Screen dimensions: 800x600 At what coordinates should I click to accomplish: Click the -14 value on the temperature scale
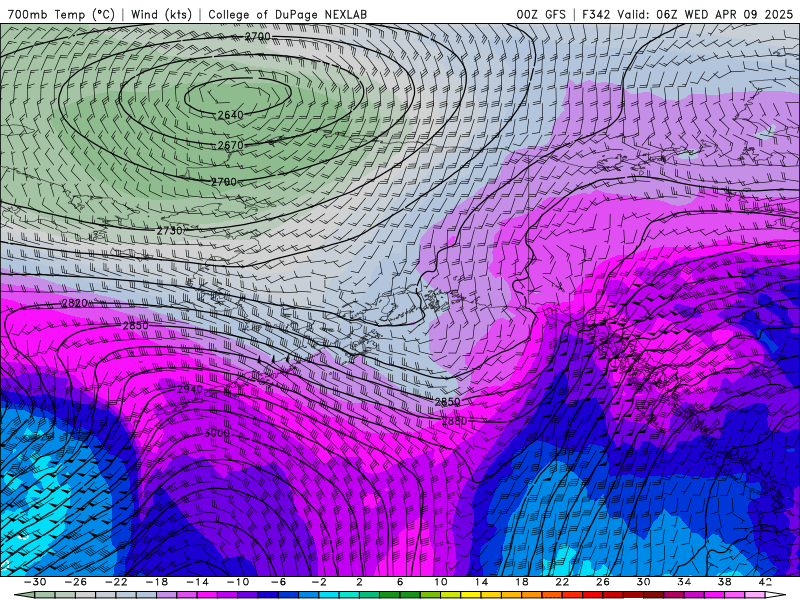pos(197,582)
